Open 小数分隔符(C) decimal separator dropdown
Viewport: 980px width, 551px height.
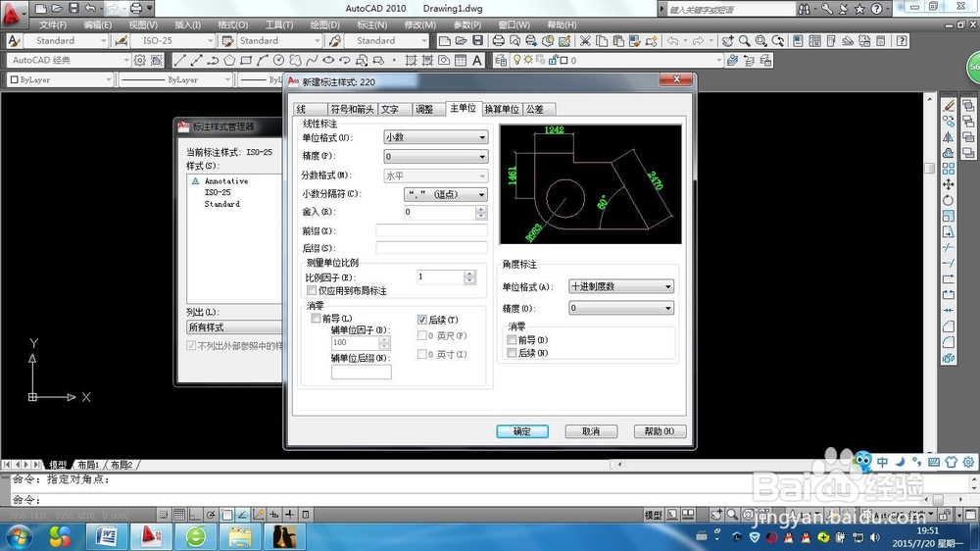pyautogui.click(x=446, y=194)
